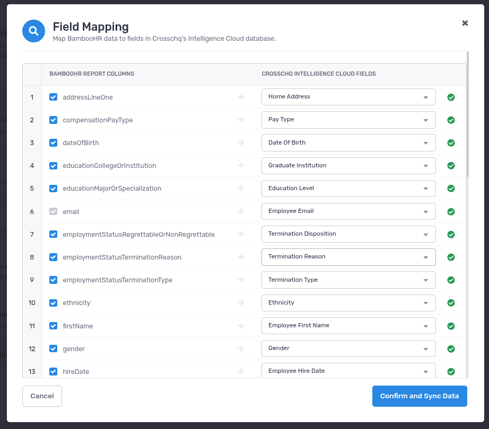This screenshot has height=429, width=489.
Task: Open the Home Address dropdown
Action: 348,97
